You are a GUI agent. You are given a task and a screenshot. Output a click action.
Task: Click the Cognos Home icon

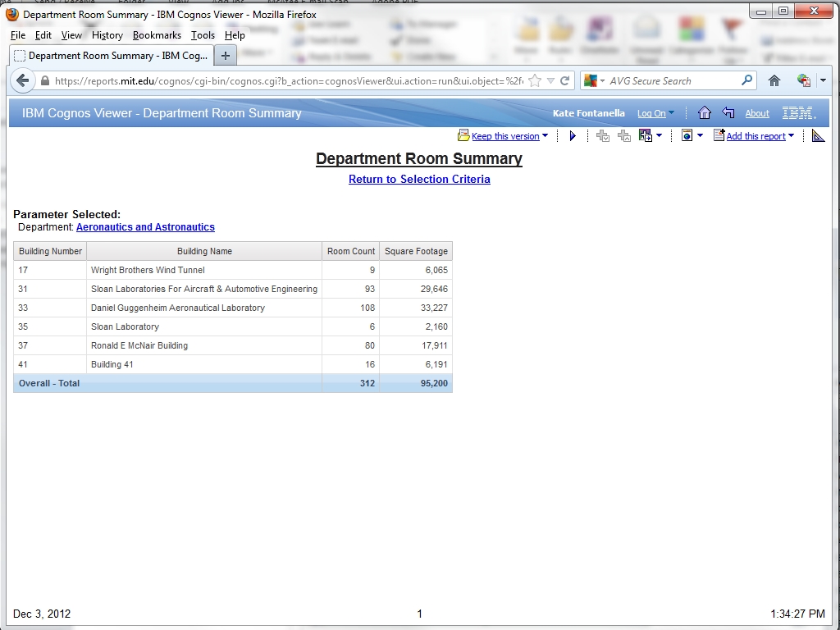(x=704, y=113)
